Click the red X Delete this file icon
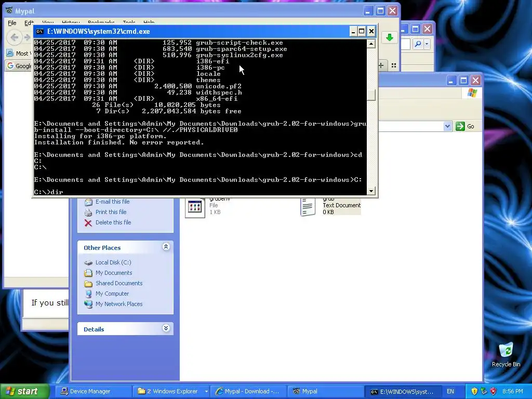This screenshot has width=532, height=399. point(88,222)
